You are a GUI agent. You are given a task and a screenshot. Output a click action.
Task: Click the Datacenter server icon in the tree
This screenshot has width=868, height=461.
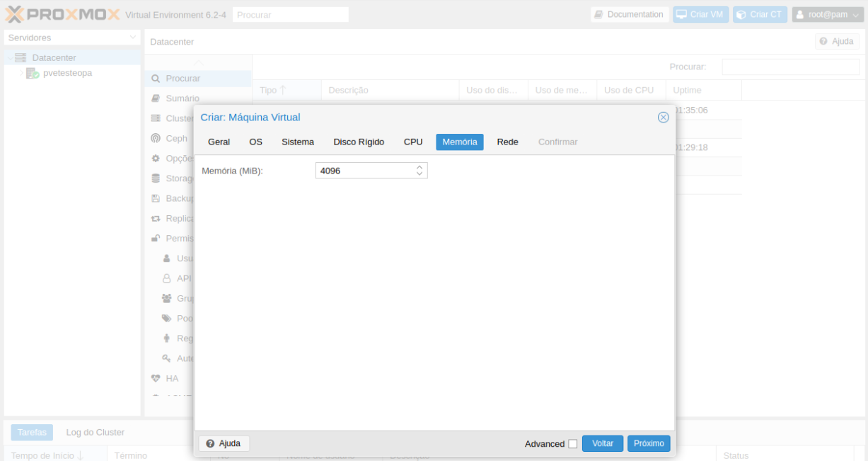coord(21,57)
